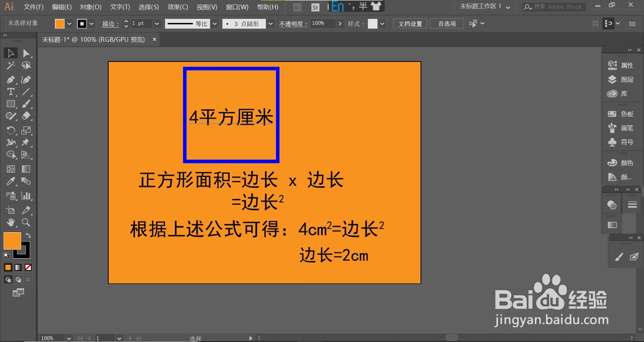Select the Eraser tool
The image size is (644, 342).
click(x=26, y=116)
